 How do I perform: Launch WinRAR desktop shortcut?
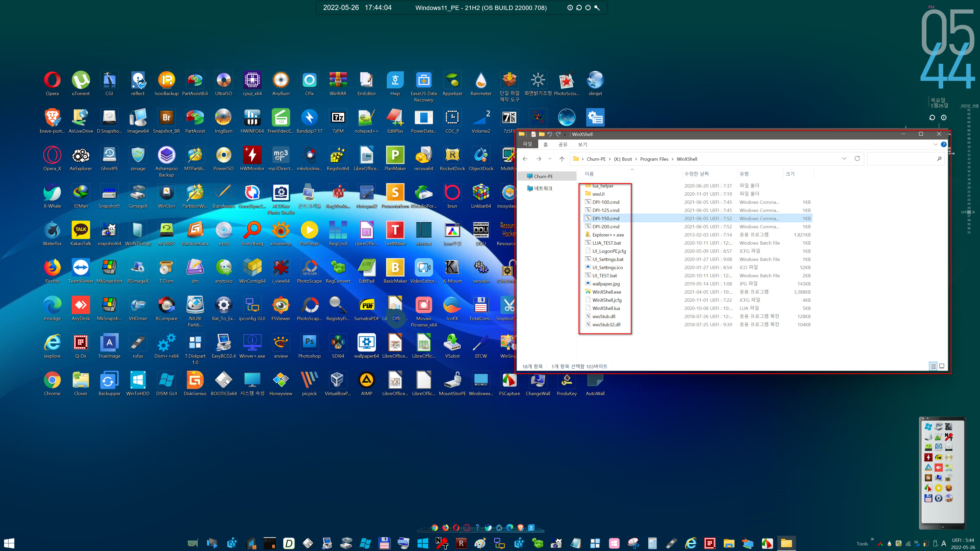338,84
